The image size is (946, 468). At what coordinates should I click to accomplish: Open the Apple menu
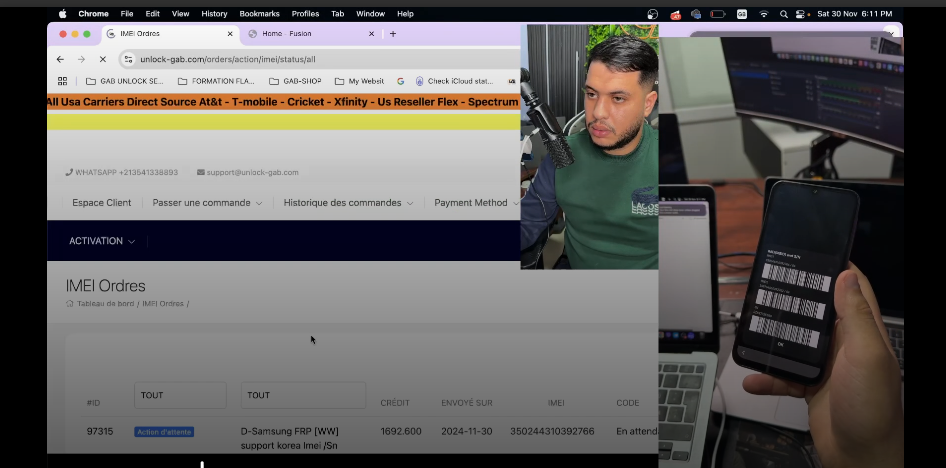point(63,14)
